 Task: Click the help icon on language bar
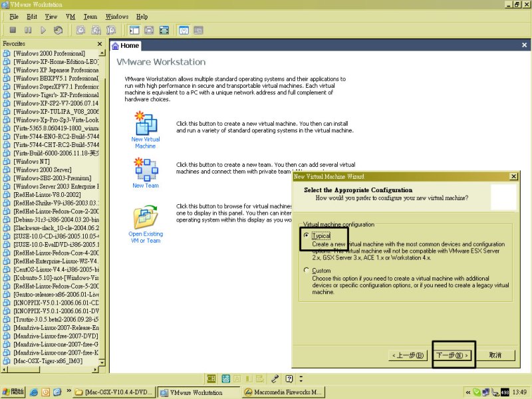point(289,378)
